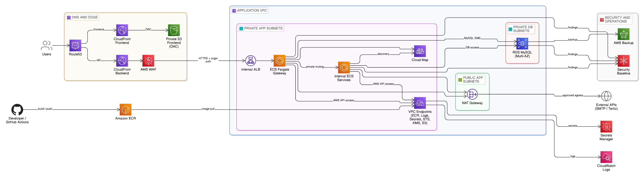Select the CloudFront Frontend icon

coord(122,30)
